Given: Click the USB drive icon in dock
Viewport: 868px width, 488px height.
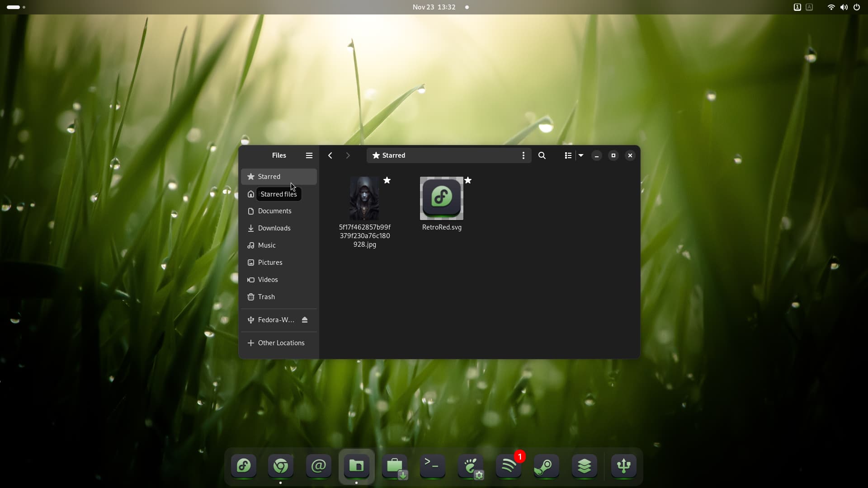Looking at the screenshot, I should pos(624,466).
